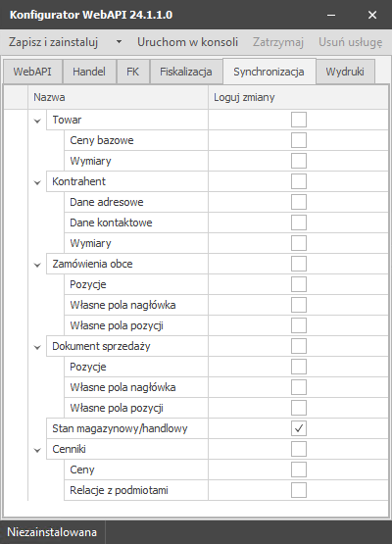The width and height of the screenshot is (392, 544).
Task: Click Uruchom w konsoli button
Action: (x=188, y=42)
